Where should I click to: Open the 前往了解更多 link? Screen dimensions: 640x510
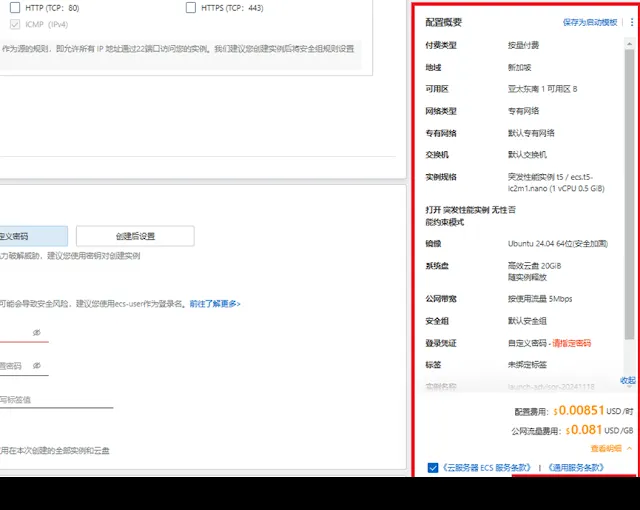(215, 304)
